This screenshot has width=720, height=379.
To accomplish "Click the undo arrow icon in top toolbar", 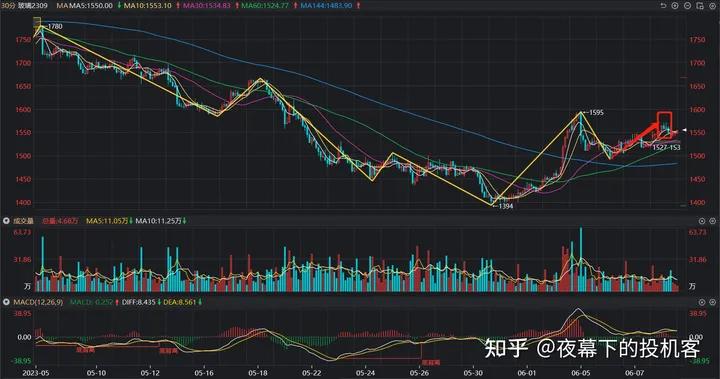I will point(663,6).
